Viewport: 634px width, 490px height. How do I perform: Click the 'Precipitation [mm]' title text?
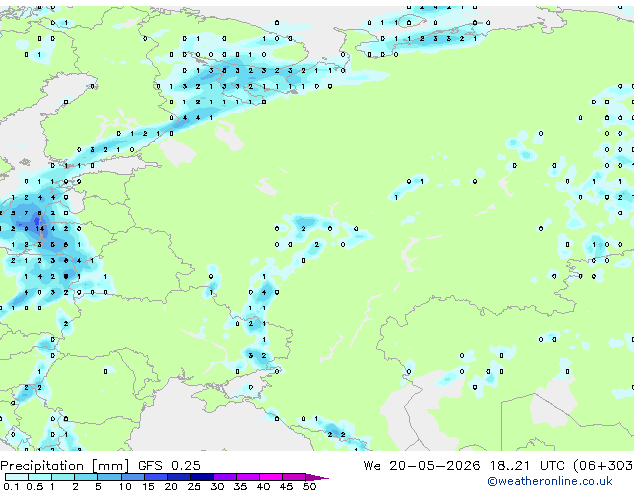point(64,466)
